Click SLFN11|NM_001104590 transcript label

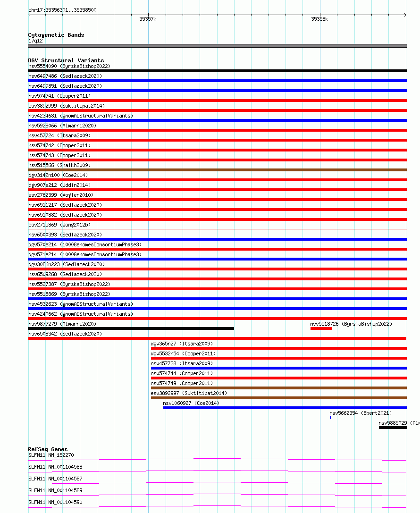click(x=55, y=502)
